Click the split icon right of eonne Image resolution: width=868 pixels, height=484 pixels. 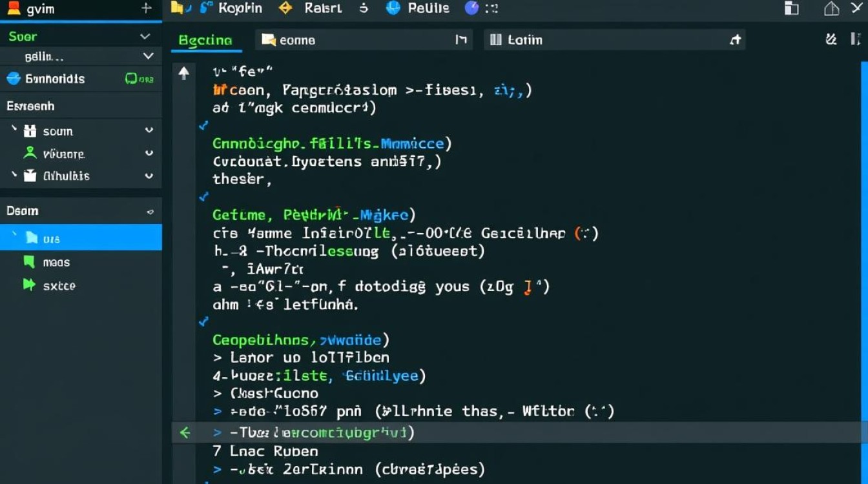[x=461, y=40]
